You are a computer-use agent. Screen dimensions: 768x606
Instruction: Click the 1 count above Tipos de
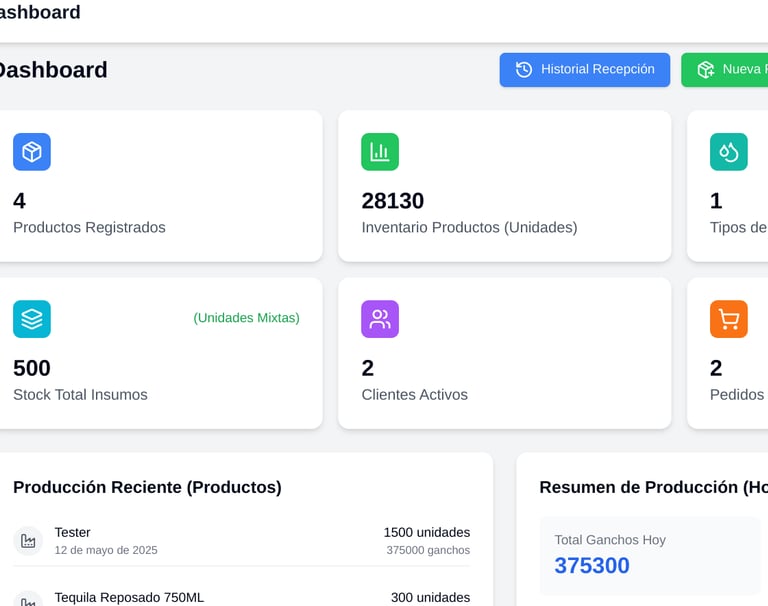click(716, 201)
